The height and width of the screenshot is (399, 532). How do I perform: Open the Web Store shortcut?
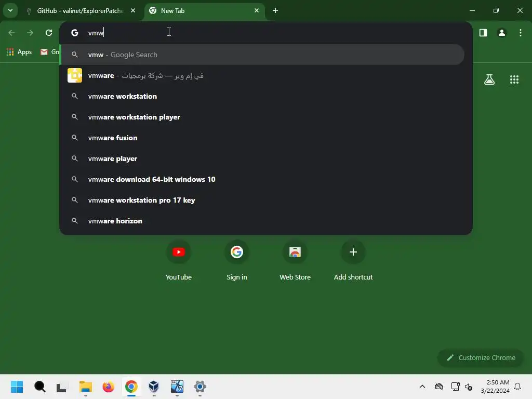click(x=295, y=261)
